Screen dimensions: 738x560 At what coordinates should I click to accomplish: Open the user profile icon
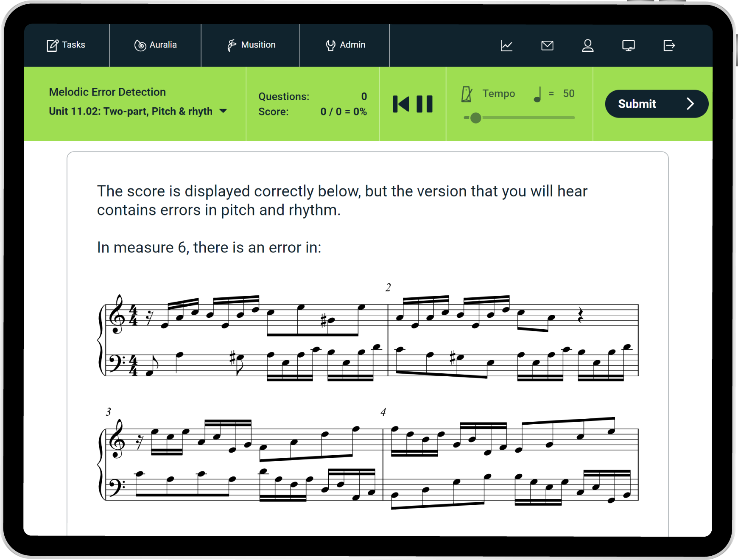pyautogui.click(x=587, y=45)
